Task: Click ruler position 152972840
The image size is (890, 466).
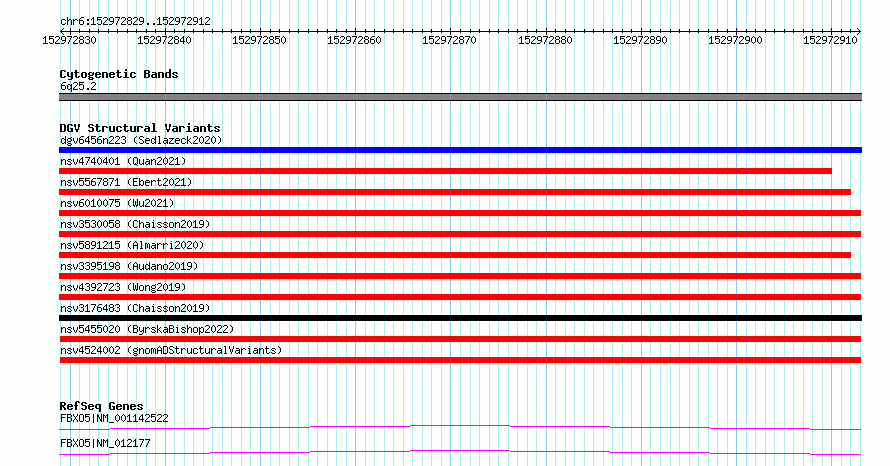Action: [164, 40]
